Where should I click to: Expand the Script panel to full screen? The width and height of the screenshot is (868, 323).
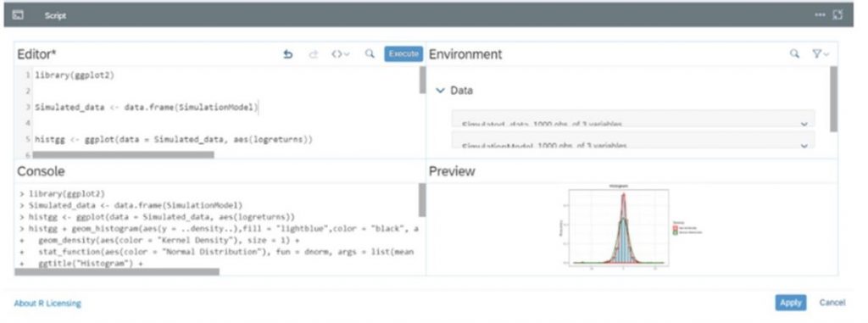[x=837, y=15]
